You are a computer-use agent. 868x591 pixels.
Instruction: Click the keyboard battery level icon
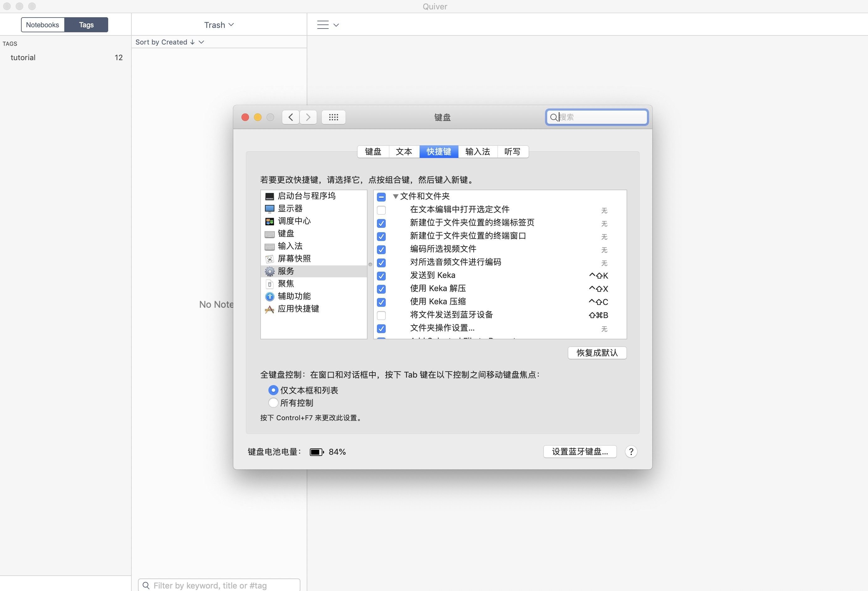click(317, 452)
